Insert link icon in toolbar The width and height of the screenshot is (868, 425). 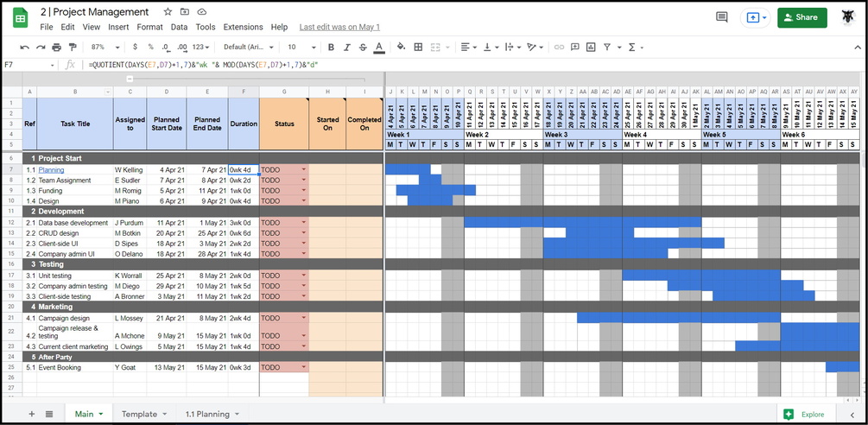click(559, 47)
